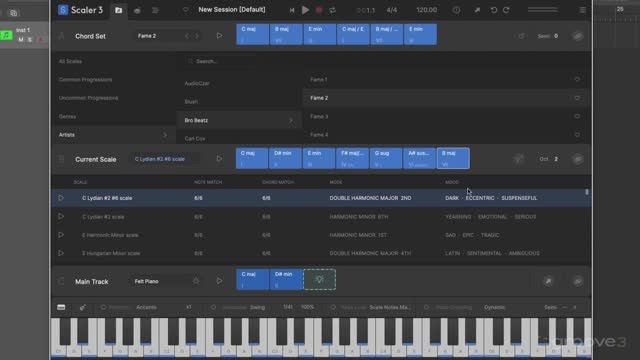The width and height of the screenshot is (640, 360).
Task: Play the Current Scale preview triangle
Action: click(x=219, y=159)
